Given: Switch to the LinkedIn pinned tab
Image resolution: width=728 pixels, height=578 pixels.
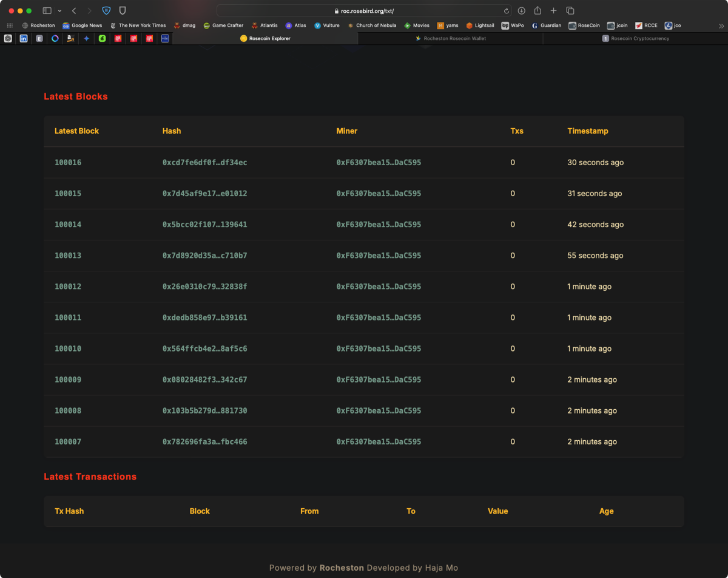Looking at the screenshot, I should click(24, 38).
